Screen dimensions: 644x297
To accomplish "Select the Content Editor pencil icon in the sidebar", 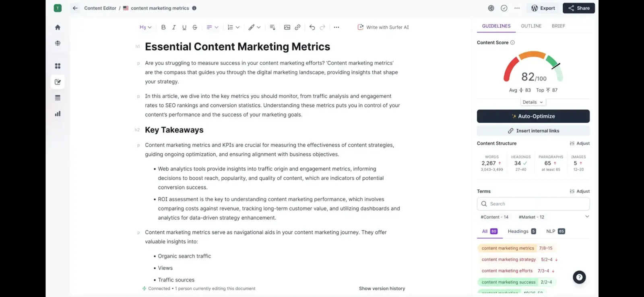I will point(58,82).
